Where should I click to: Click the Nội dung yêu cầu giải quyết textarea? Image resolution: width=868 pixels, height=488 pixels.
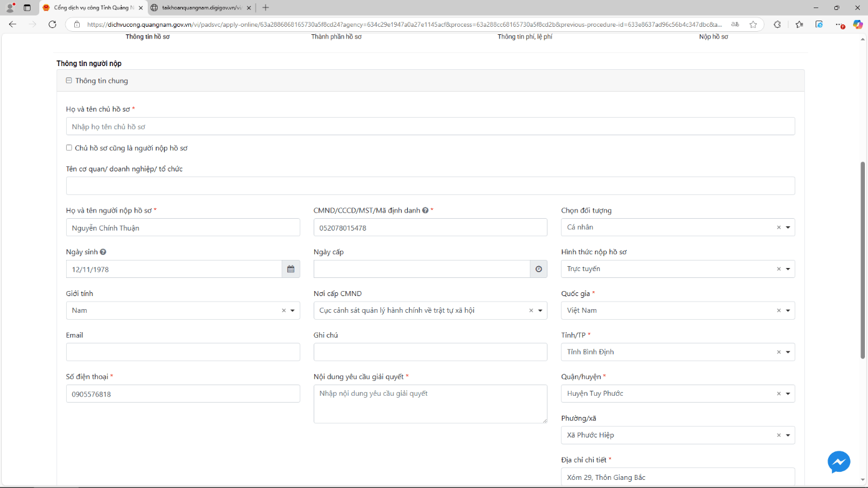430,404
